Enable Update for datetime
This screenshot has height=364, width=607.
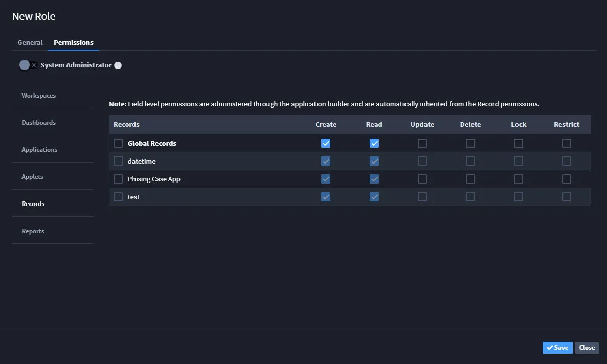422,161
